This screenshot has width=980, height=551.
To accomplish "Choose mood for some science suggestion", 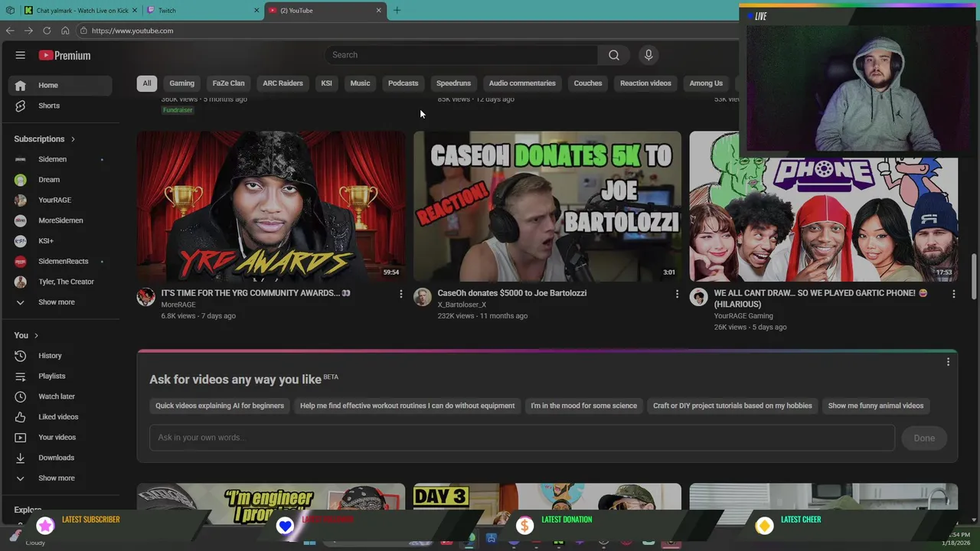I will coord(583,406).
